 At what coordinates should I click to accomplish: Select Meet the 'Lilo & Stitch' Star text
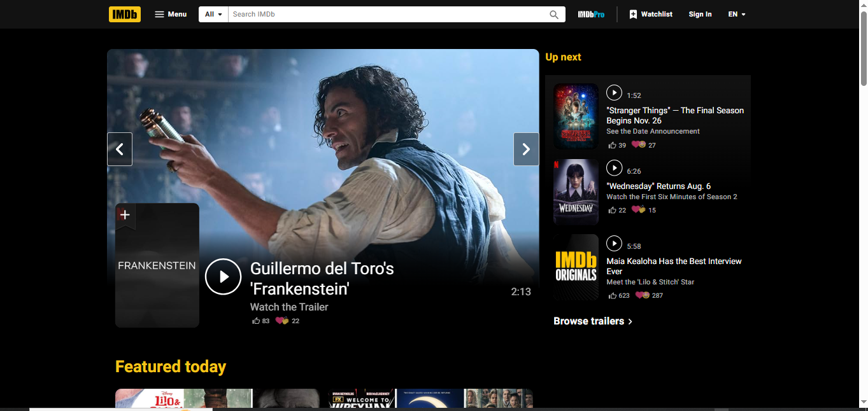tap(650, 282)
